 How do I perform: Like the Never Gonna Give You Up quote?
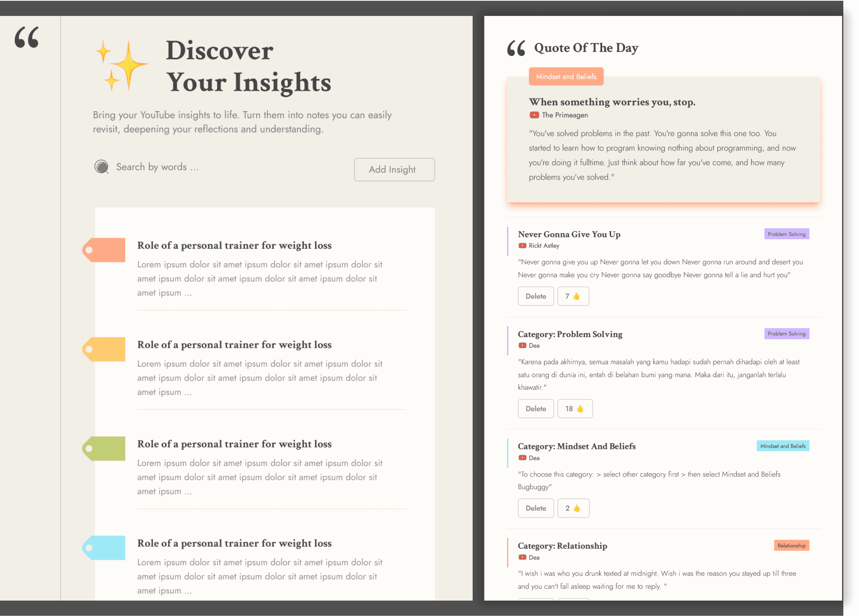(x=573, y=296)
